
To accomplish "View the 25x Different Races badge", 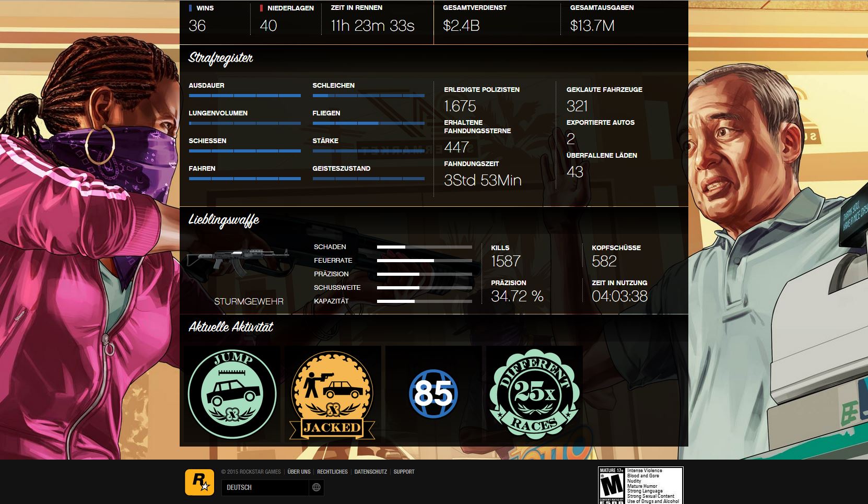I will (x=534, y=394).
